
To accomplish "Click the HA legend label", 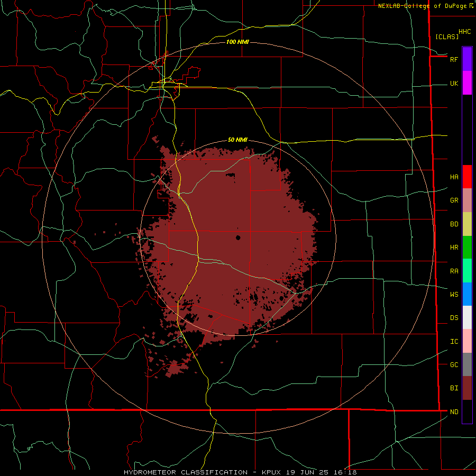I will (454, 177).
